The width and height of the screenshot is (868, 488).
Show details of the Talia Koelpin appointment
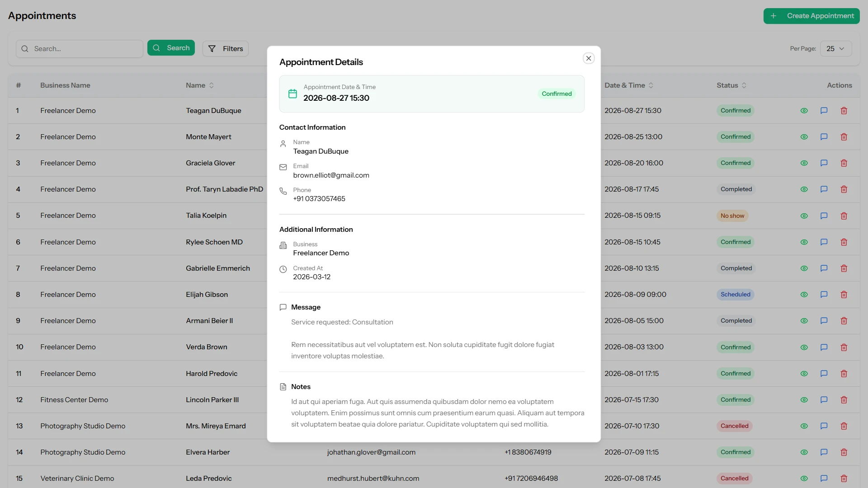[804, 216]
